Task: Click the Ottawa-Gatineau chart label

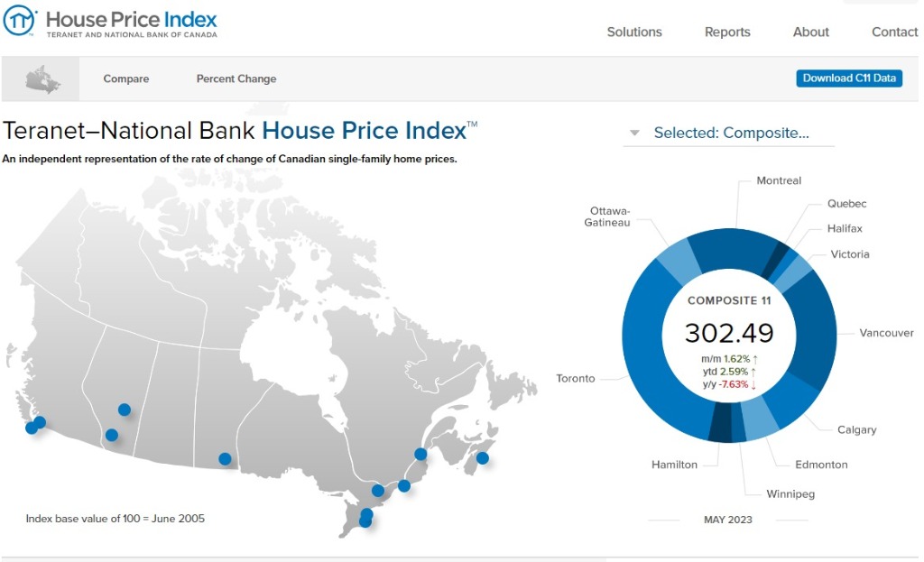Action: (607, 217)
